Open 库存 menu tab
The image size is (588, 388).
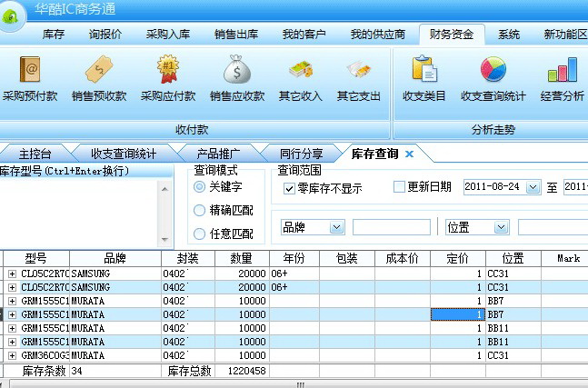[x=54, y=35]
